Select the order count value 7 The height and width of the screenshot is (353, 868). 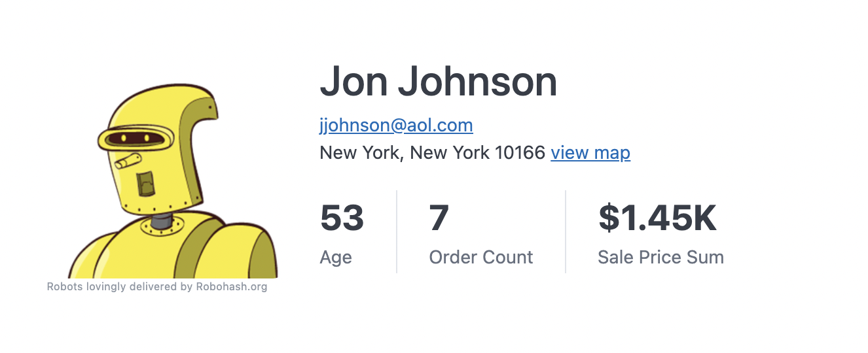pos(439,218)
